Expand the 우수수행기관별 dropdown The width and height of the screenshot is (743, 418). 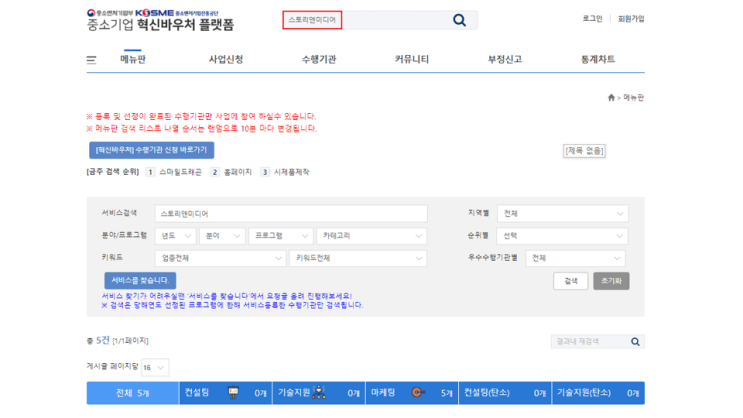575,258
